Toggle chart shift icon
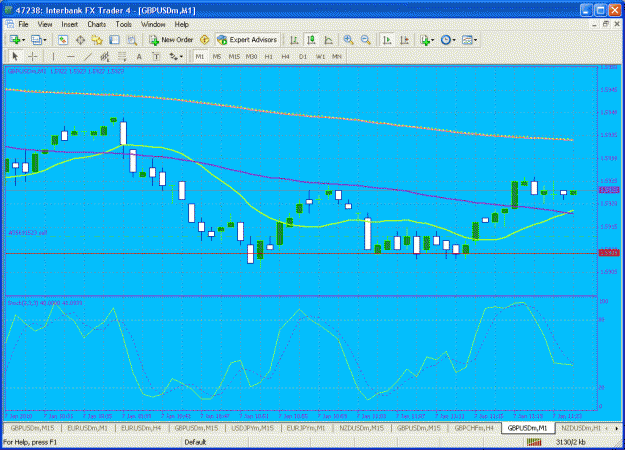625x450 pixels. point(404,40)
